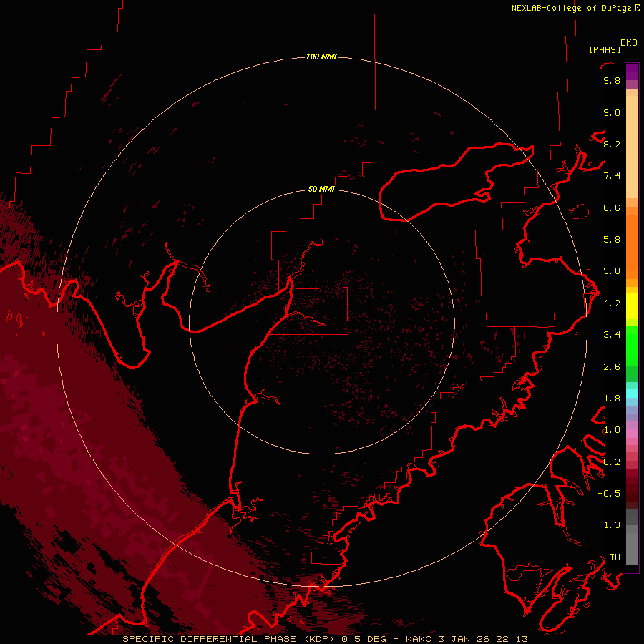Select the 1.0 legend value
Screen dimensions: 644x644
612,430
